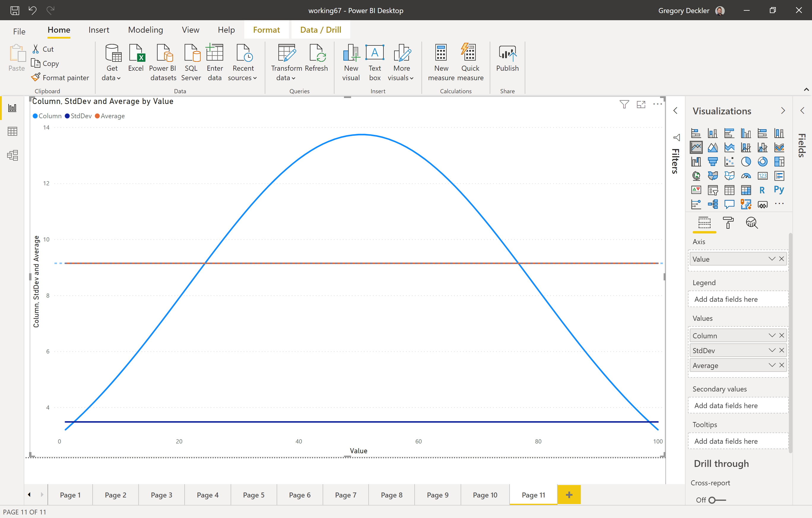
Task: Open the Analytics magnifier tab
Action: pyautogui.click(x=752, y=223)
